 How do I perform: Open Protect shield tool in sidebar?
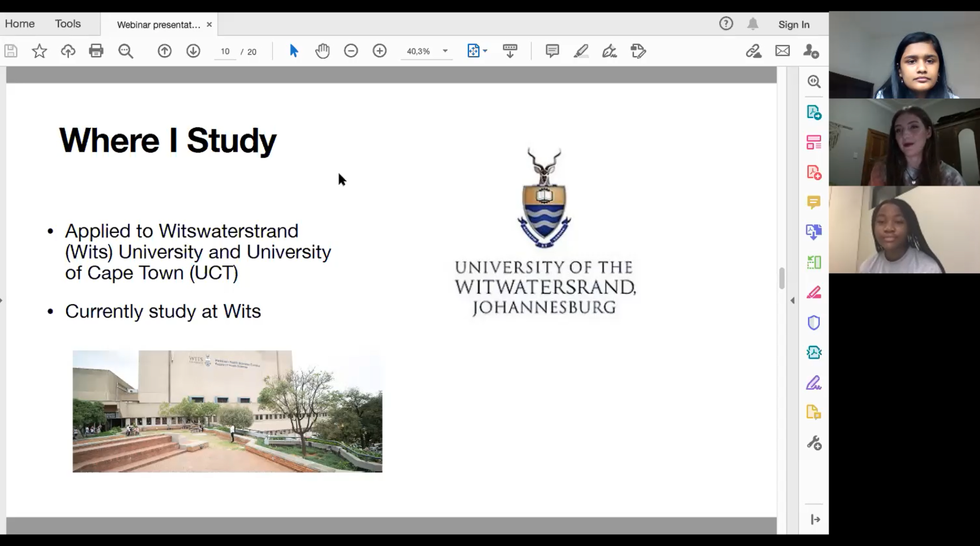click(814, 323)
